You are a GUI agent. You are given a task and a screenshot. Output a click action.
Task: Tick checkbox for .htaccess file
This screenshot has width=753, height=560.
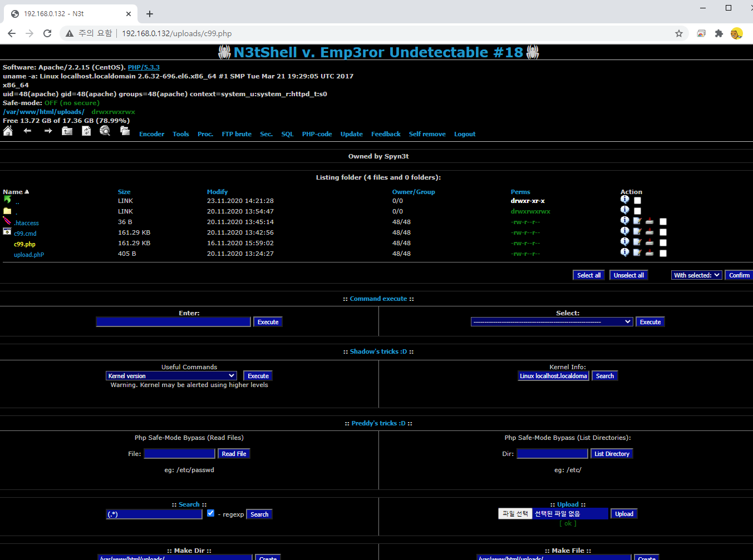pyautogui.click(x=663, y=222)
